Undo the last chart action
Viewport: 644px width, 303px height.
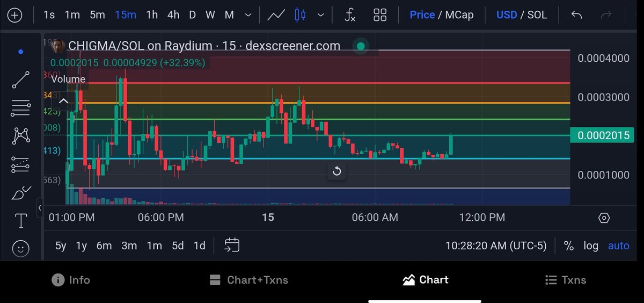tap(576, 15)
